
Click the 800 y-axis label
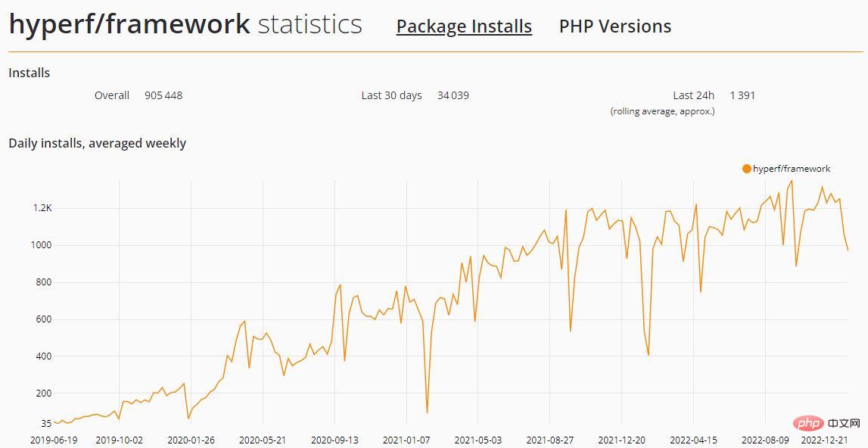coord(44,282)
